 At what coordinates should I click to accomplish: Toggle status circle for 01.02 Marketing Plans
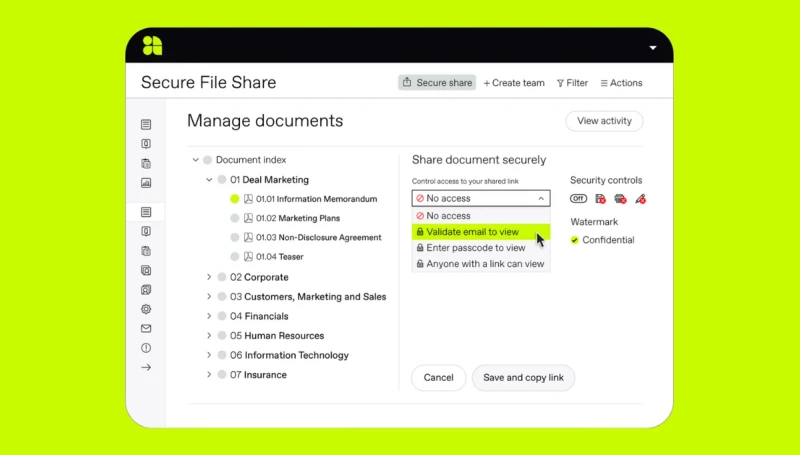(235, 218)
